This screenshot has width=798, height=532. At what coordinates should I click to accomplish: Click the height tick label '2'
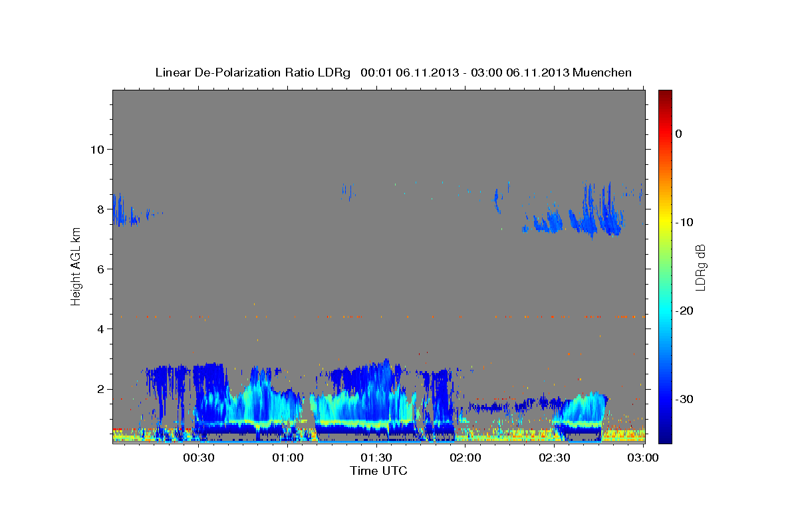tap(100, 389)
